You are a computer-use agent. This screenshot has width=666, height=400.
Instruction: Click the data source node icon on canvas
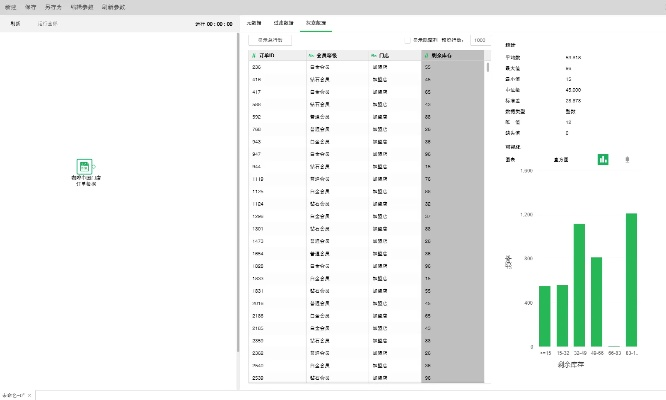click(84, 167)
